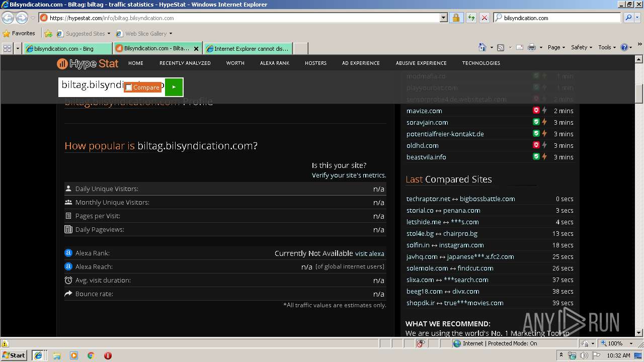Screen dimensions: 644x362
Task: Open Suggested Sites dropdown
Action: click(109, 34)
